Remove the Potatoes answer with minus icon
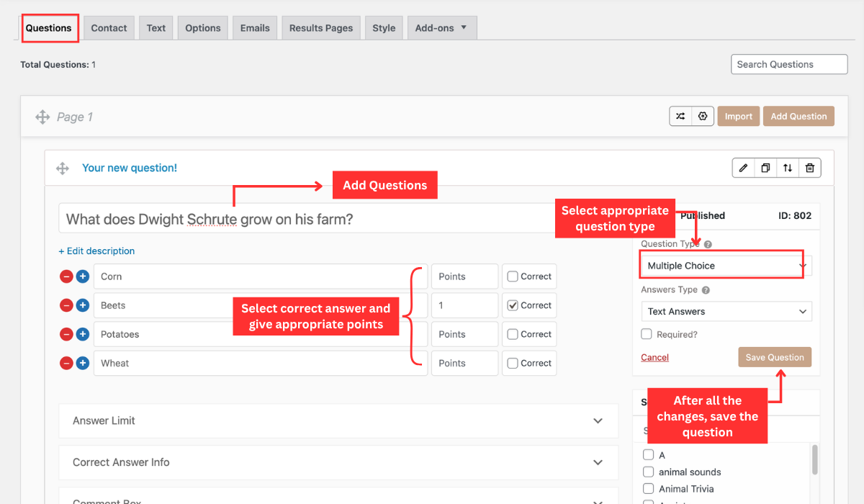The width and height of the screenshot is (864, 504). 66,334
